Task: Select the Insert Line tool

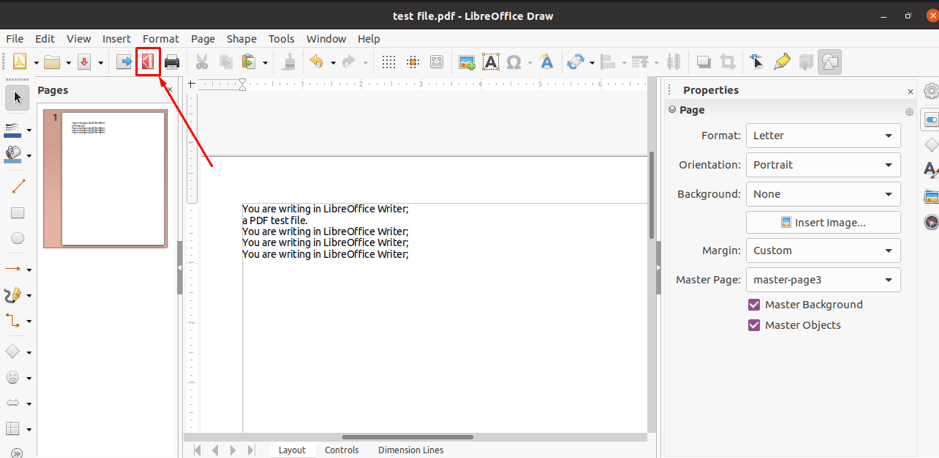Action: click(x=18, y=186)
